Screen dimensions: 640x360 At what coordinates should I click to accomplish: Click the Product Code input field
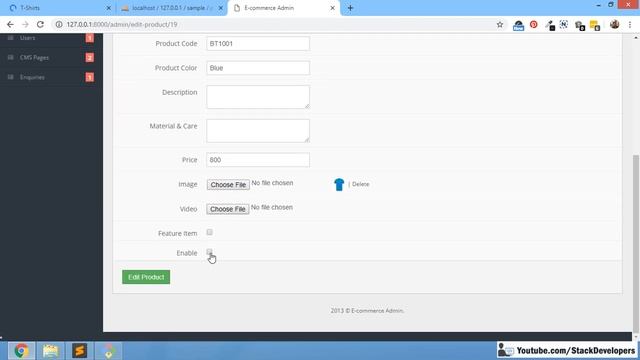258,44
